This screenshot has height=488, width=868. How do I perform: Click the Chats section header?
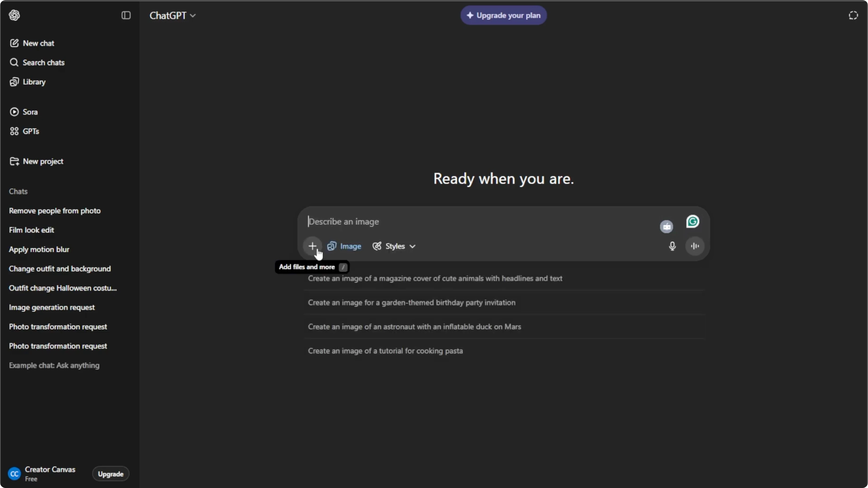(x=18, y=191)
